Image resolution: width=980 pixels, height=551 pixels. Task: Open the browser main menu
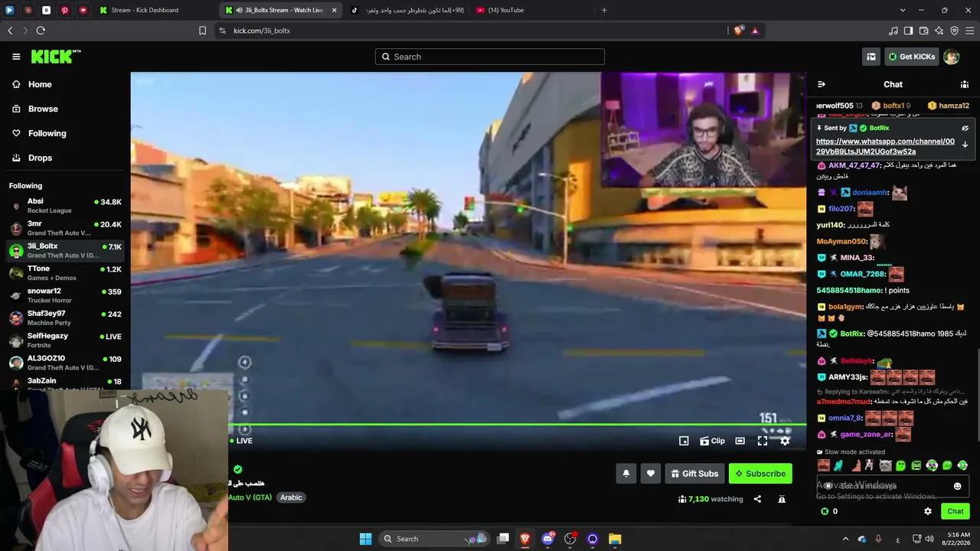click(x=969, y=31)
